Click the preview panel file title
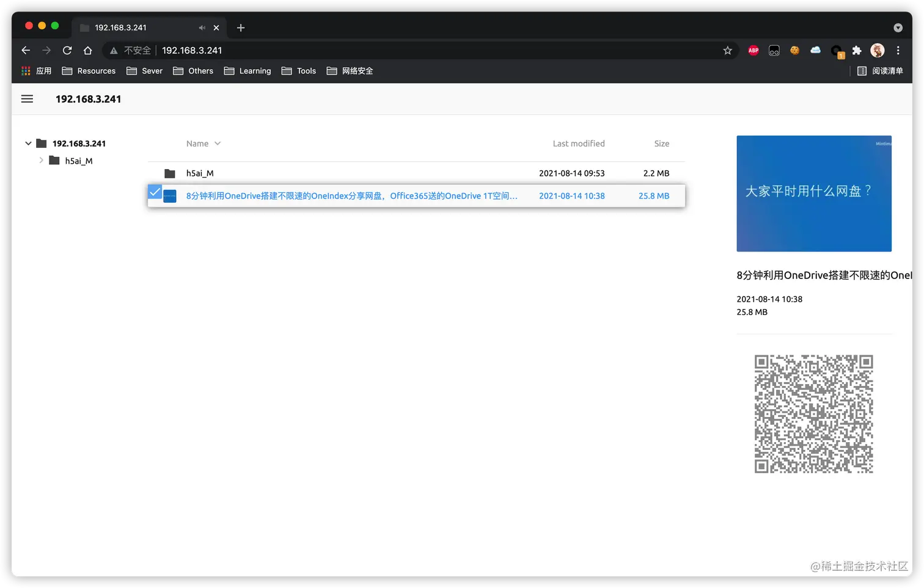The height and width of the screenshot is (588, 924). tap(824, 275)
